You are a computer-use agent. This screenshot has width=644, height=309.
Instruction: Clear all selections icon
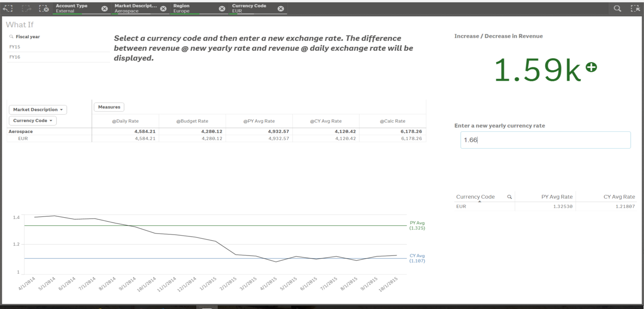coord(44,9)
